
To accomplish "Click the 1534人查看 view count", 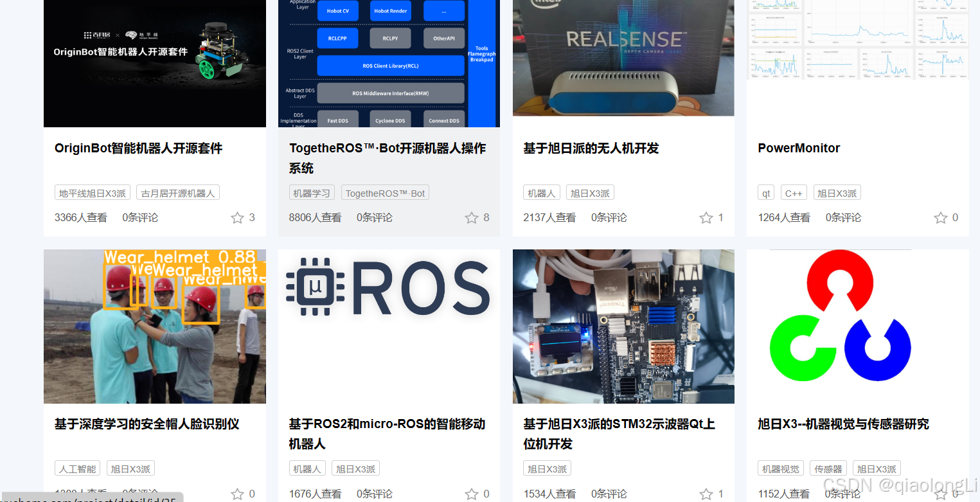I will click(x=549, y=494).
